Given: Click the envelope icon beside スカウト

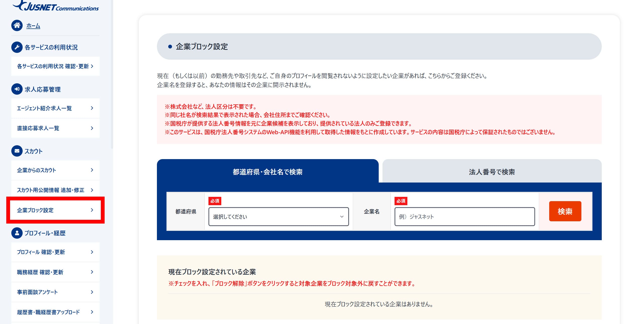Looking at the screenshot, I should pyautogui.click(x=17, y=151).
